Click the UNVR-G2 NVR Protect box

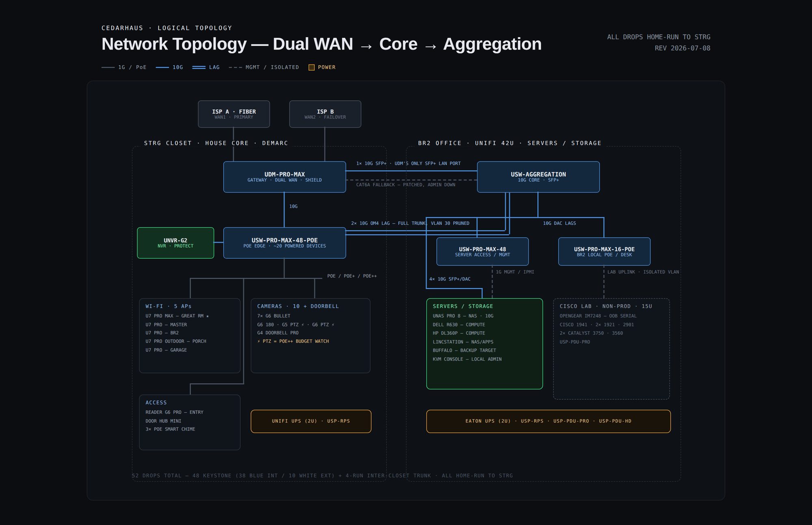click(x=175, y=243)
